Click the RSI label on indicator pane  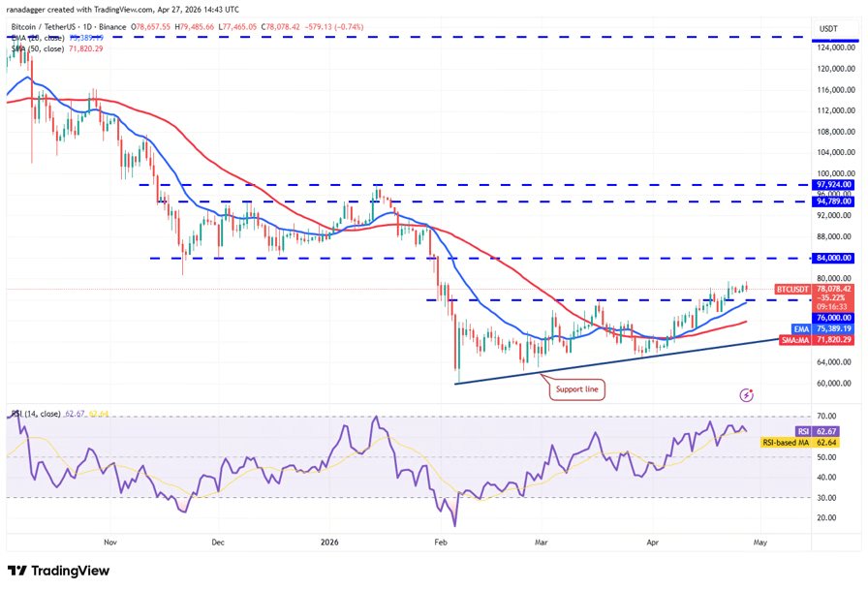click(802, 431)
